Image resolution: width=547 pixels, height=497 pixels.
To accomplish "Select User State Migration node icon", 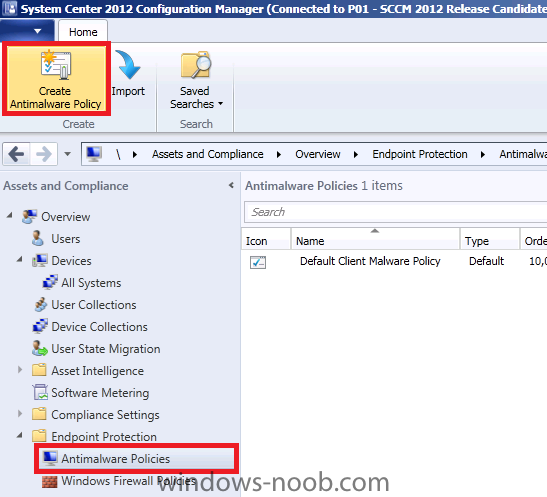I will pos(39,348).
